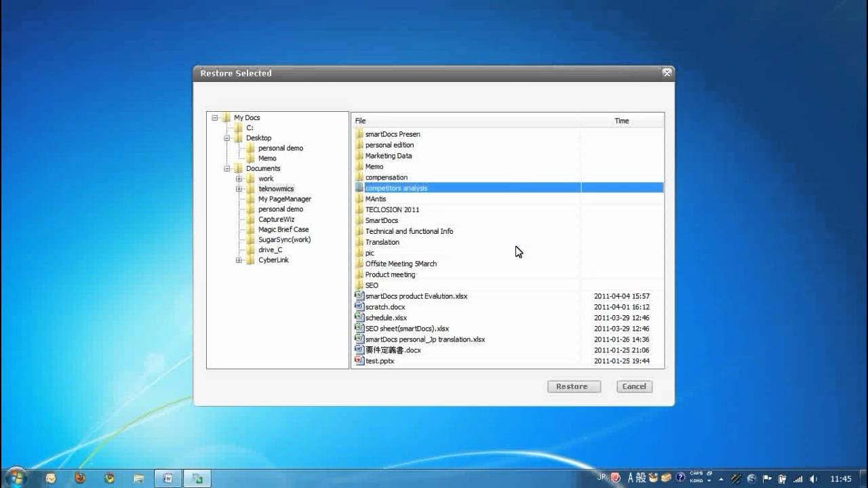Click the network signal icon in system tray

[x=798, y=479]
